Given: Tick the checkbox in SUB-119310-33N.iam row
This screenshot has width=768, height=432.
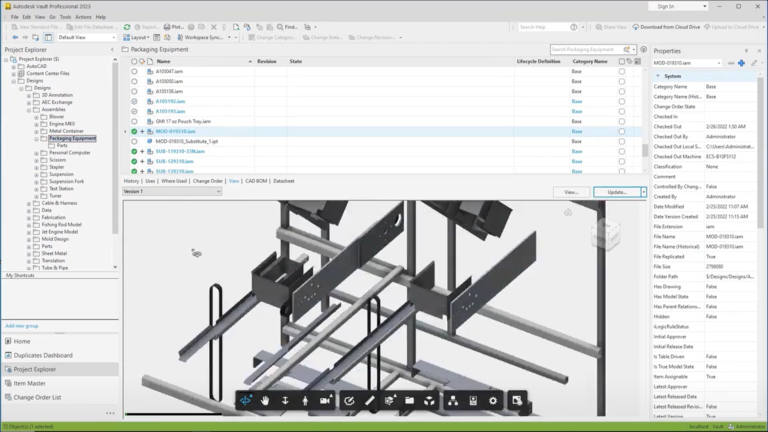Looking at the screenshot, I should click(622, 151).
